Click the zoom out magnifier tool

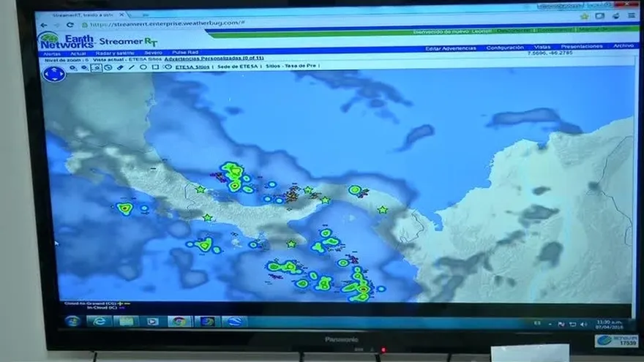point(85,68)
